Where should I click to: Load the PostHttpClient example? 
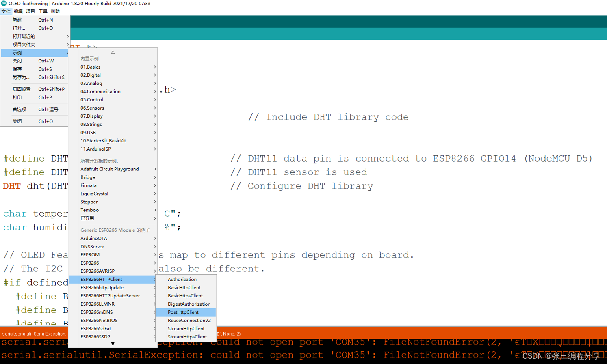(186, 312)
